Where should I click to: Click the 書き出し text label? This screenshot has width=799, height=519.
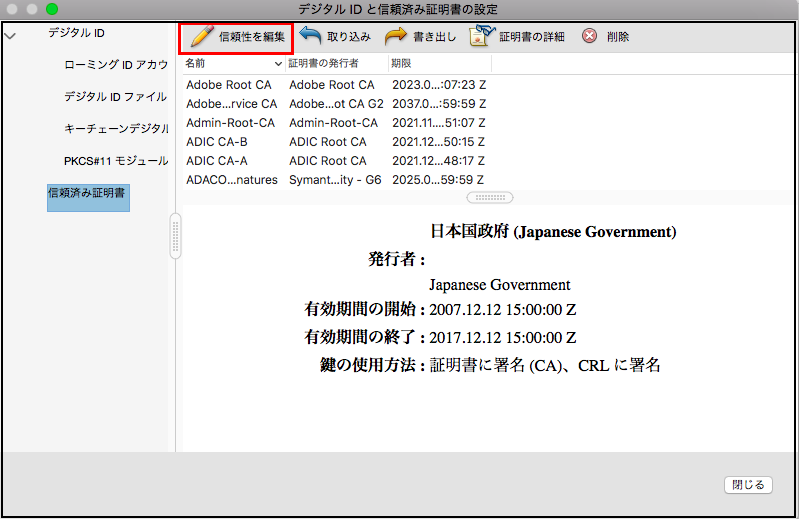(x=434, y=37)
